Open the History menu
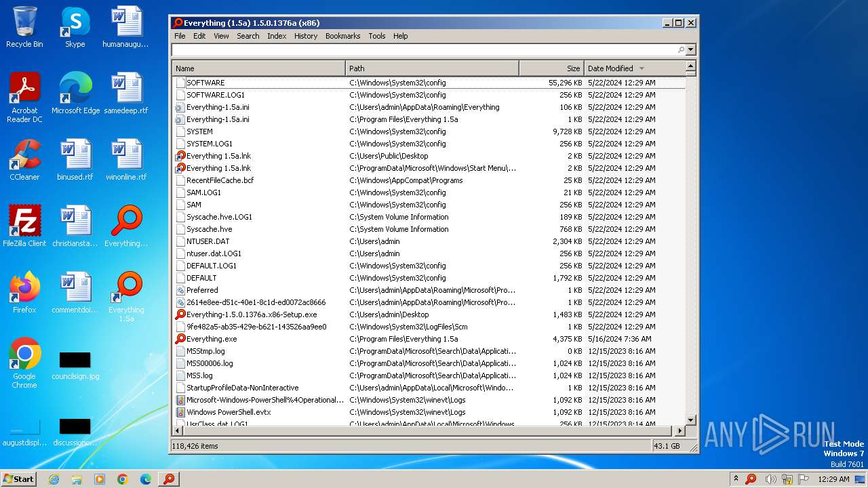The image size is (868, 488). click(306, 36)
